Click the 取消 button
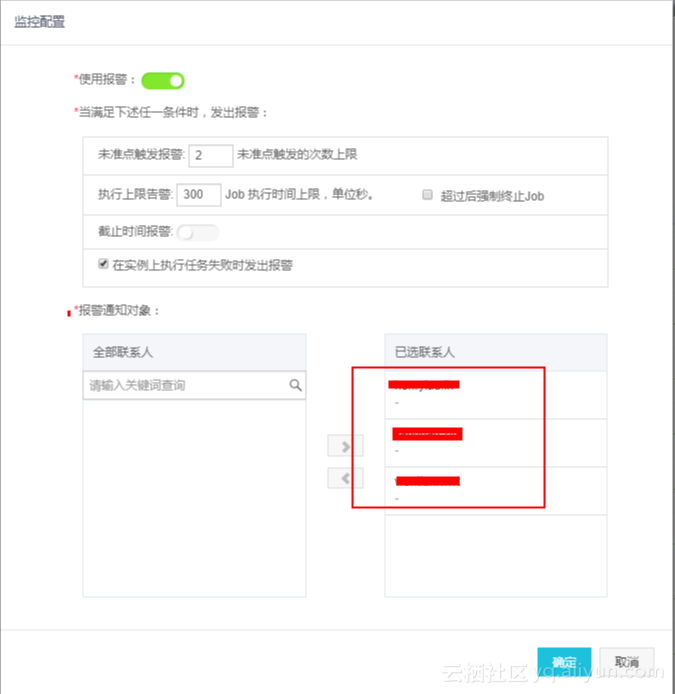 [627, 662]
